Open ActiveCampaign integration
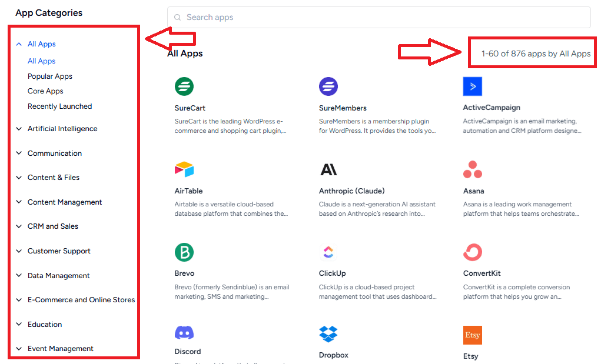Image resolution: width=601 pixels, height=364 pixels. (x=473, y=86)
